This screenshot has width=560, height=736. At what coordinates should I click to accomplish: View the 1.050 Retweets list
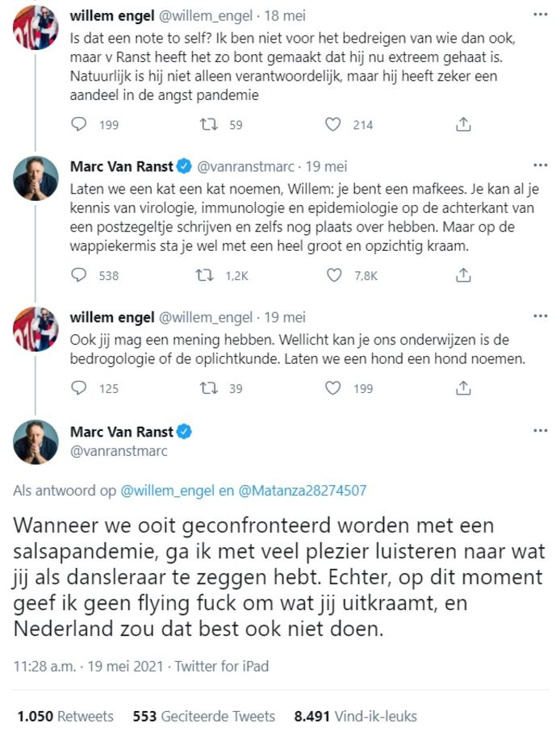[65, 716]
